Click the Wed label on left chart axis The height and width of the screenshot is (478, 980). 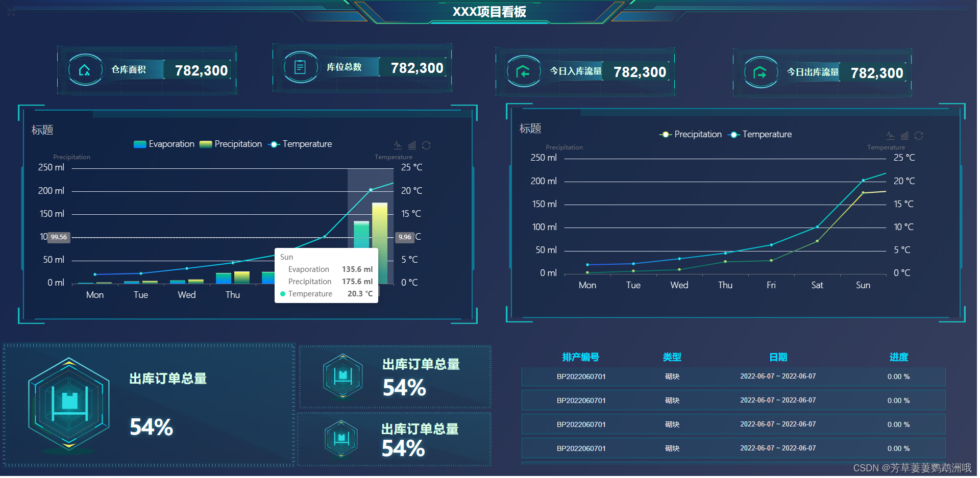pos(187,295)
